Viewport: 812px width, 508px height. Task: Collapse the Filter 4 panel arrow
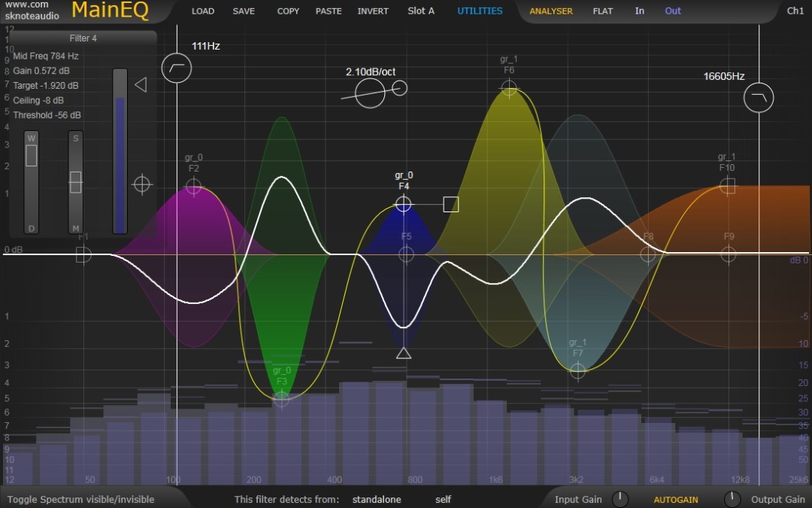pyautogui.click(x=141, y=84)
